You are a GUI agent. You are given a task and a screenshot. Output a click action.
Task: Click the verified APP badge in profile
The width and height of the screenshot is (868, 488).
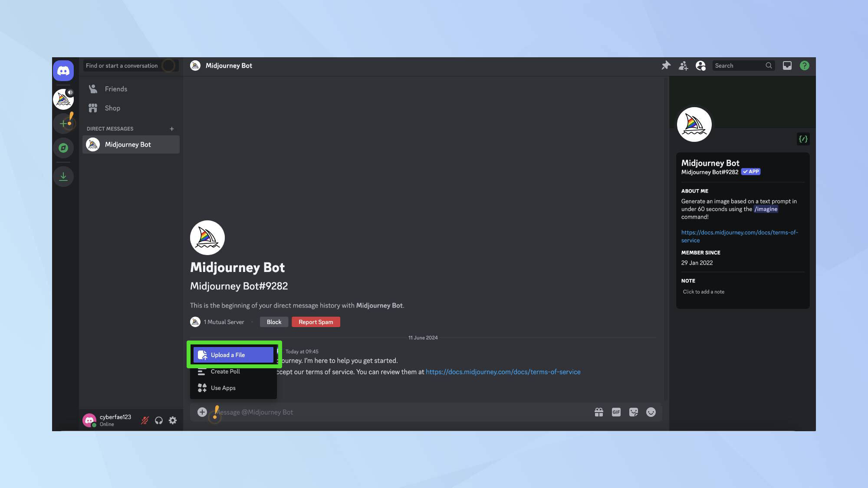pos(751,172)
